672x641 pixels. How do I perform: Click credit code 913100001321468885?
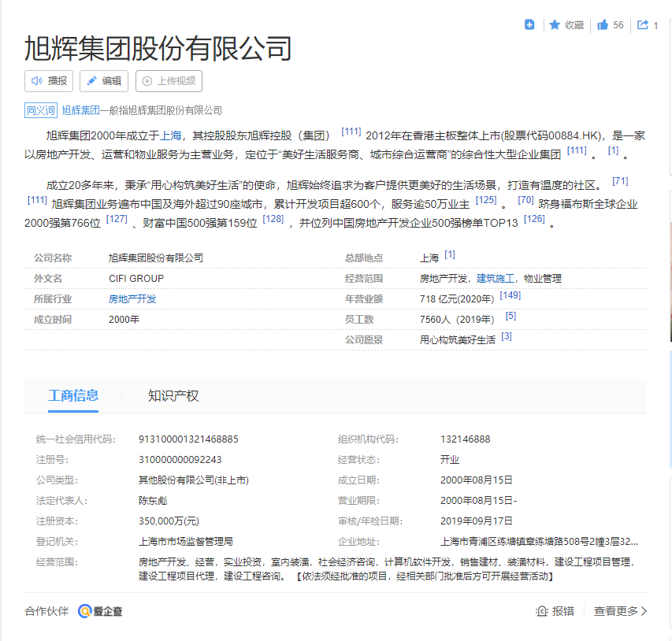[188, 439]
